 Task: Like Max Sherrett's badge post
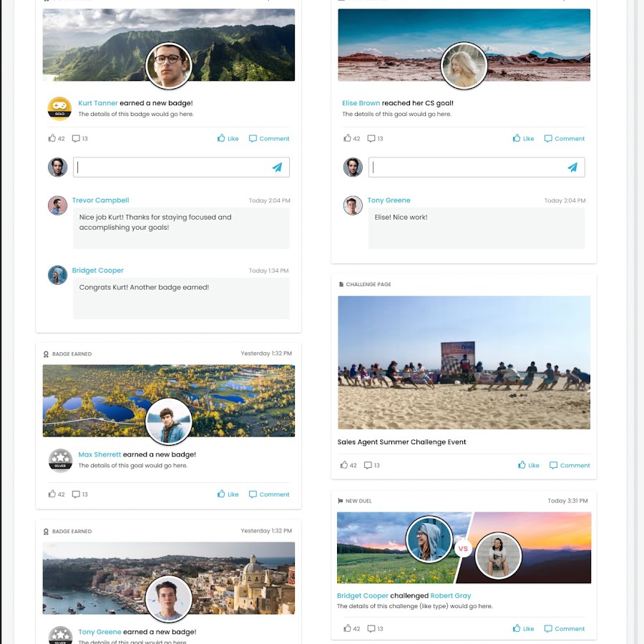tap(228, 494)
